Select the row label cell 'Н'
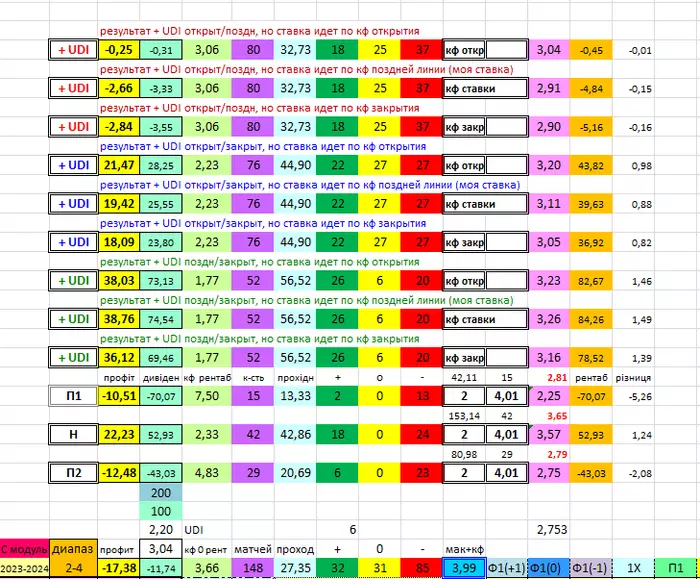This screenshot has height=579, width=700. [74, 434]
